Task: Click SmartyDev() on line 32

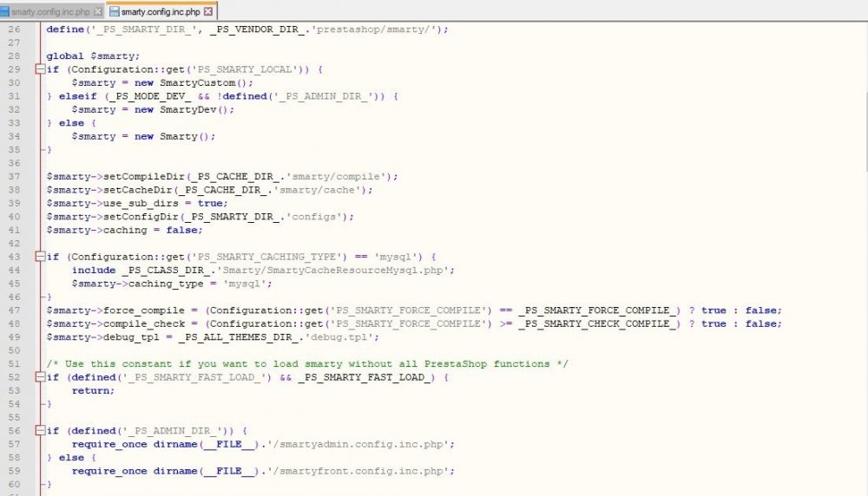Action: 194,109
